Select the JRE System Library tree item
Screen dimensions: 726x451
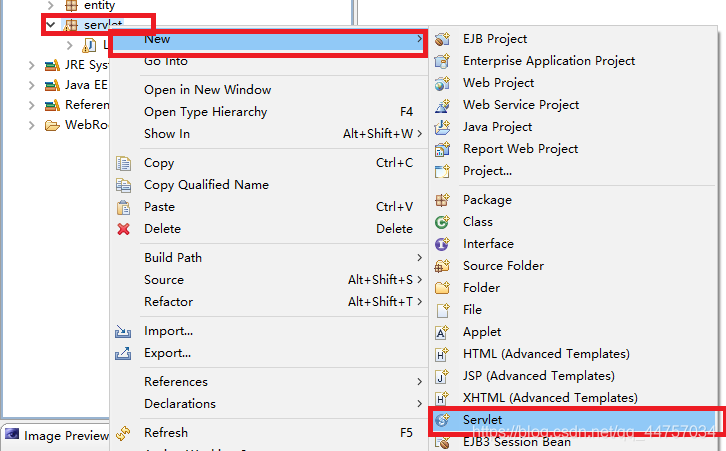[85, 65]
